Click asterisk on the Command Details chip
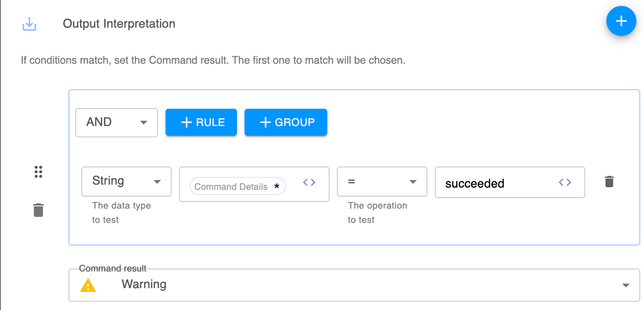 pyautogui.click(x=276, y=187)
